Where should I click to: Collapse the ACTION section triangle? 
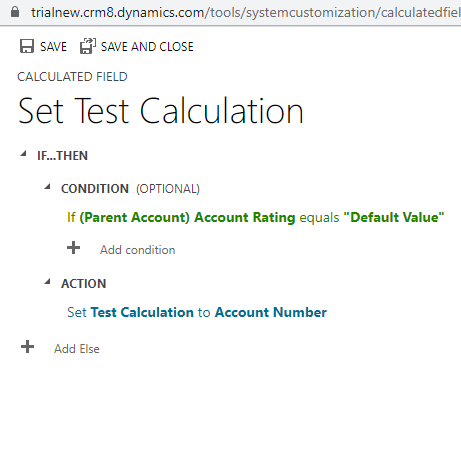pos(47,282)
